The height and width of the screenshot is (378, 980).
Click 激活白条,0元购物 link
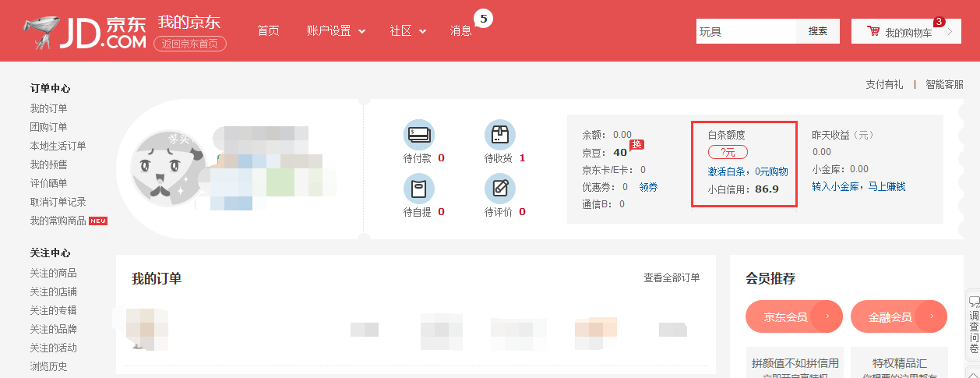click(x=747, y=171)
